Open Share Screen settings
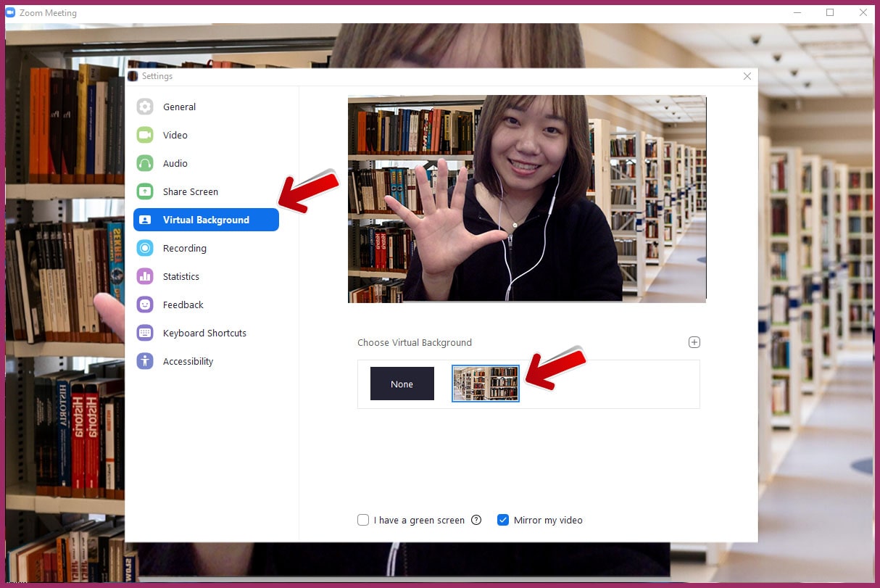 [206, 191]
